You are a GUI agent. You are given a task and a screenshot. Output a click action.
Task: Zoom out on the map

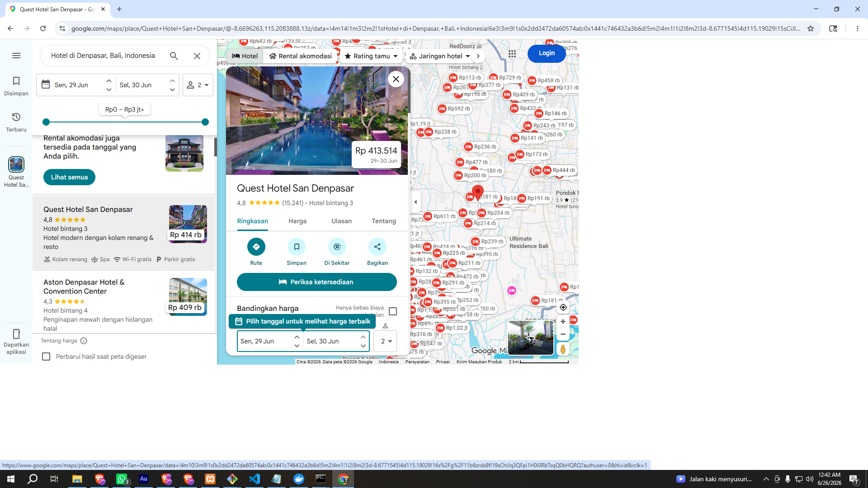pos(563,334)
